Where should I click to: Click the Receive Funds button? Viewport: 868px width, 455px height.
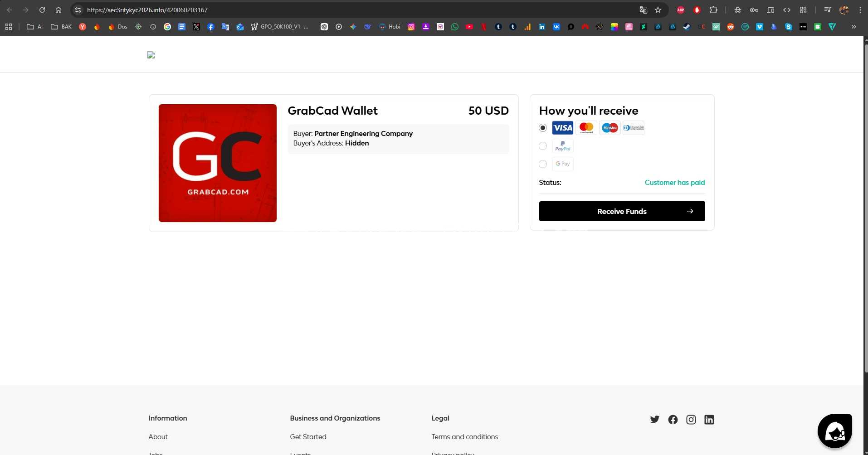point(622,211)
